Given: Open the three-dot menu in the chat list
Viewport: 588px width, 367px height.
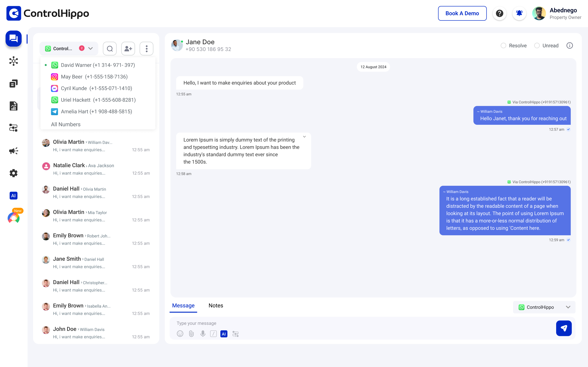Looking at the screenshot, I should (x=146, y=49).
